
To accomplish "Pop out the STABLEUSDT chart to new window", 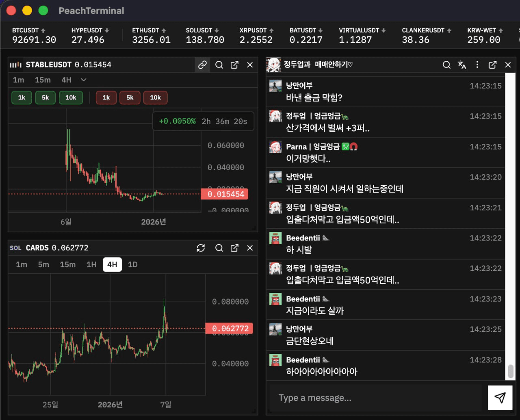I will tap(234, 65).
